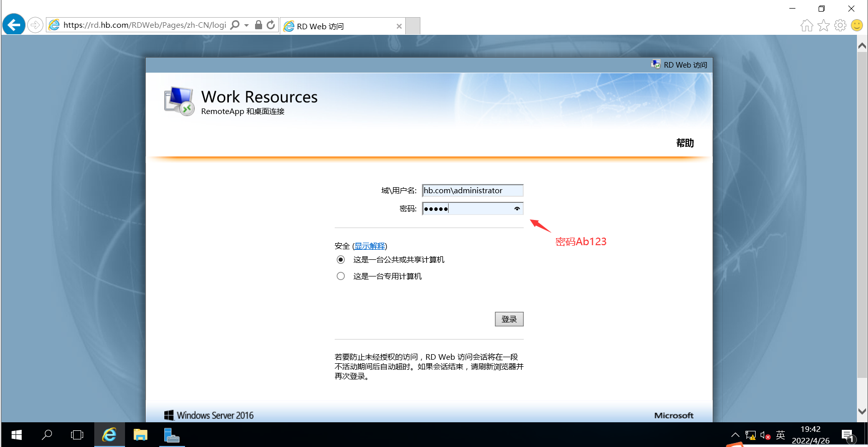Open Server Manager from the taskbar
The image size is (868, 447).
[x=171, y=434]
